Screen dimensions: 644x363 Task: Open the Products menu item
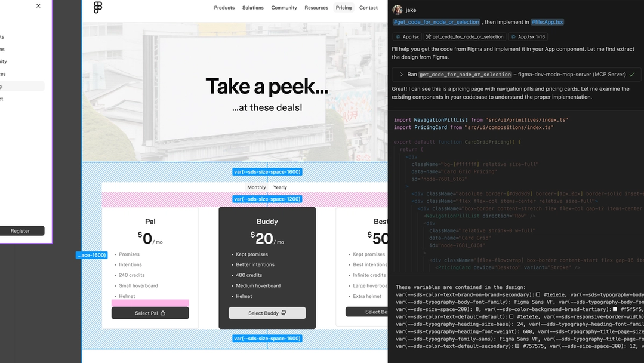[x=224, y=8]
